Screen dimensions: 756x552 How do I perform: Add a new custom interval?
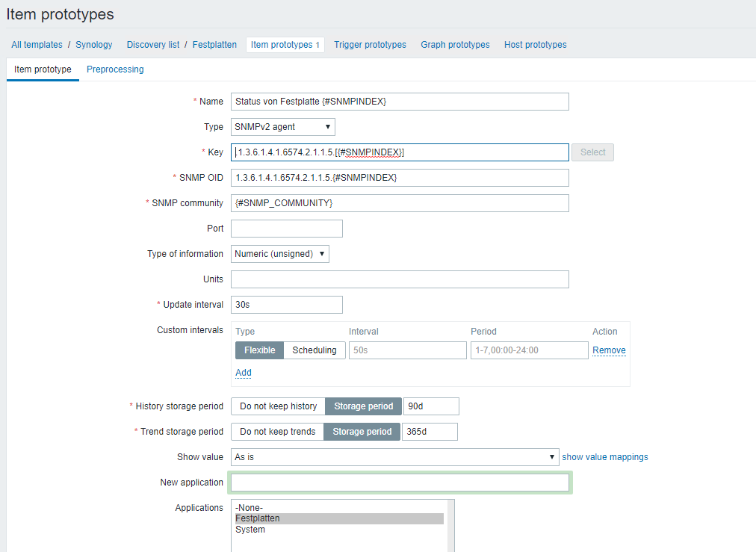point(243,373)
